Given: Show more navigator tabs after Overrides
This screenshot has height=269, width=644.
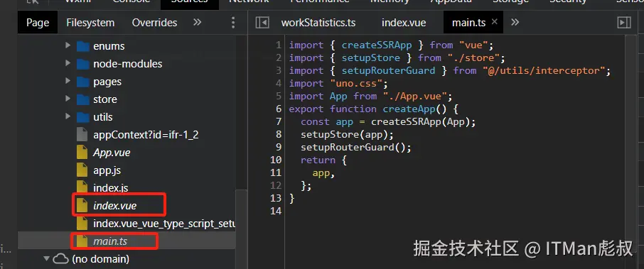Looking at the screenshot, I should (198, 22).
